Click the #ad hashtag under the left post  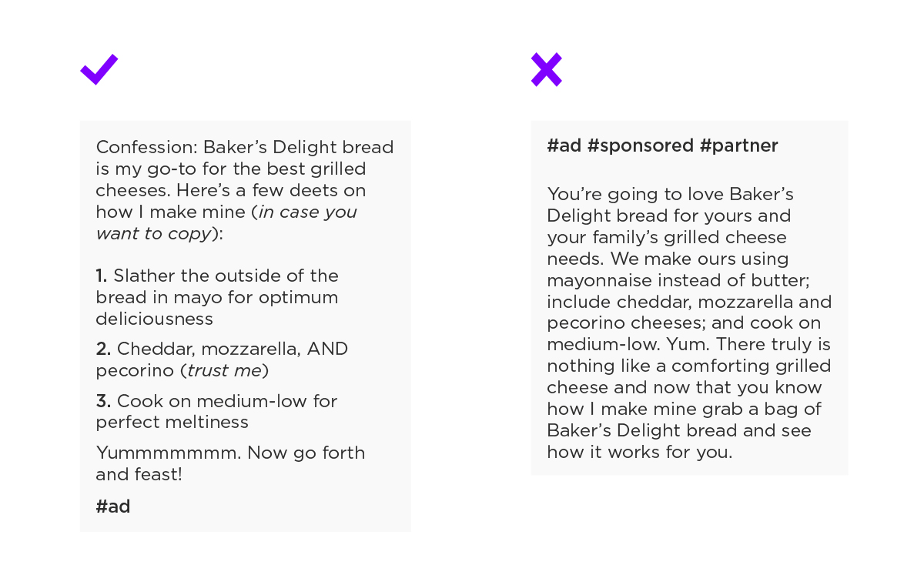[113, 506]
